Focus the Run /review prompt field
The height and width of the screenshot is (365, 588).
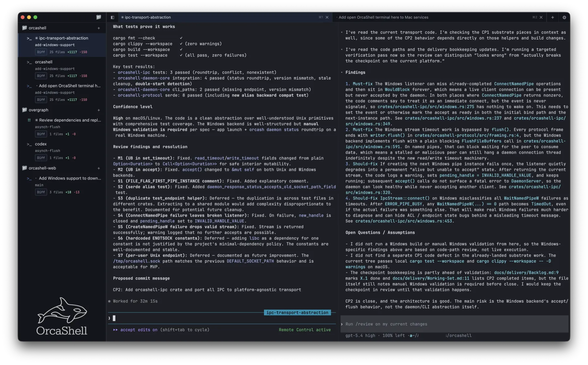click(454, 324)
